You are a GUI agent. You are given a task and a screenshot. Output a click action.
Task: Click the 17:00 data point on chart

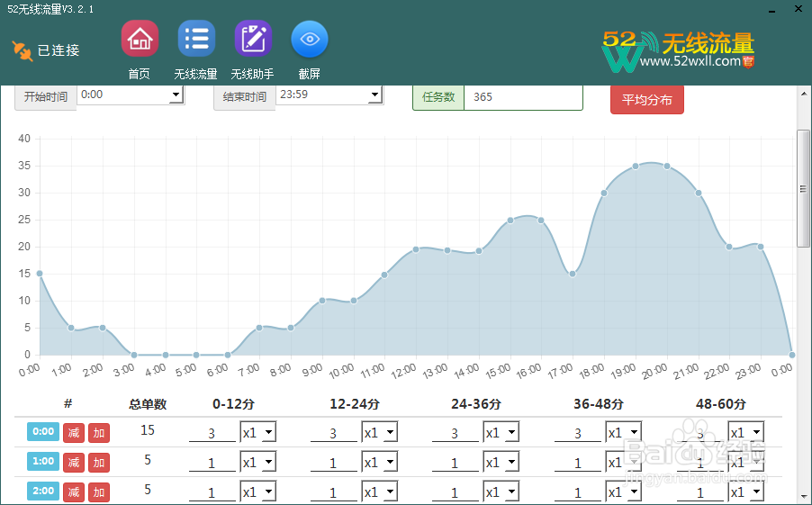pyautogui.click(x=573, y=274)
